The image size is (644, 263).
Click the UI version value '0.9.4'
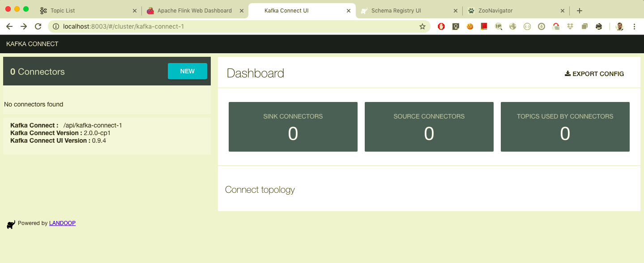(98, 140)
